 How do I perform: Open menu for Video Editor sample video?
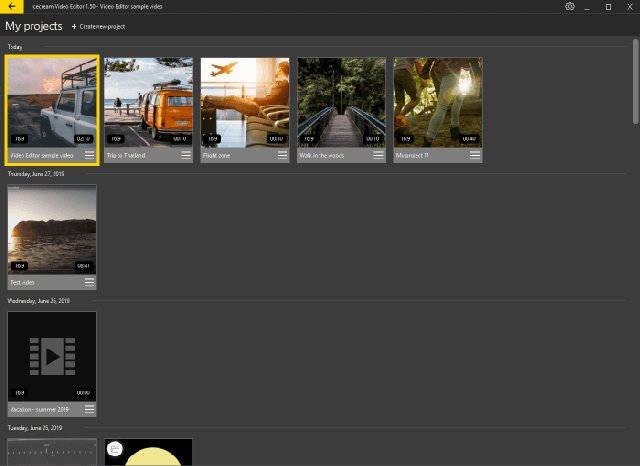pos(89,155)
